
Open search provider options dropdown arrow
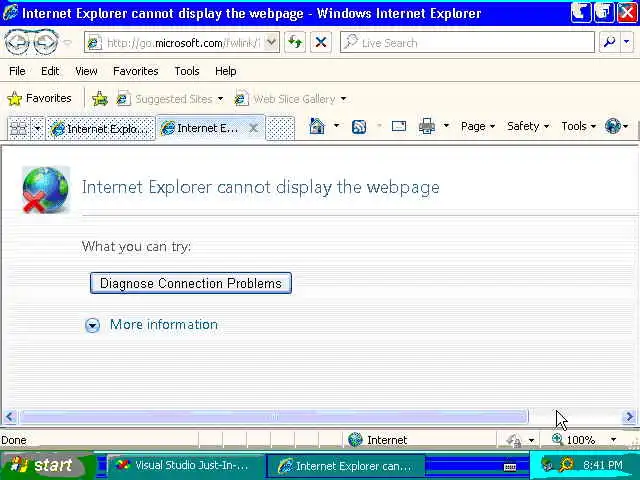(x=627, y=42)
